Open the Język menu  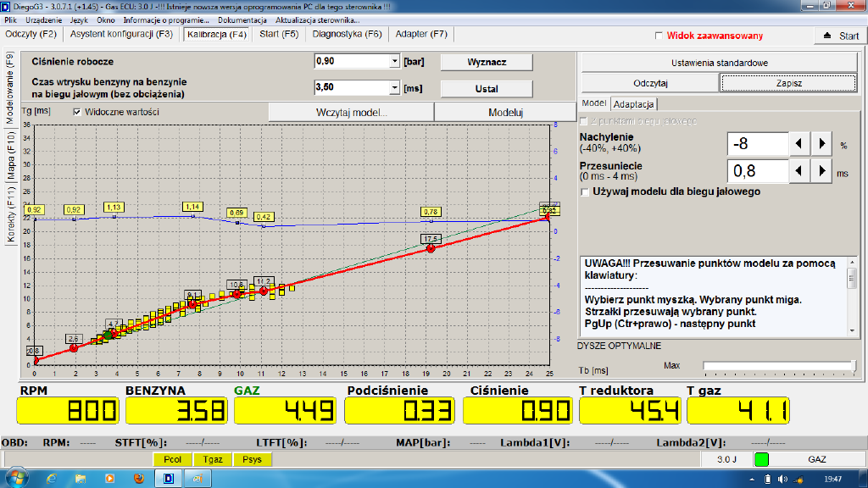tap(79, 20)
